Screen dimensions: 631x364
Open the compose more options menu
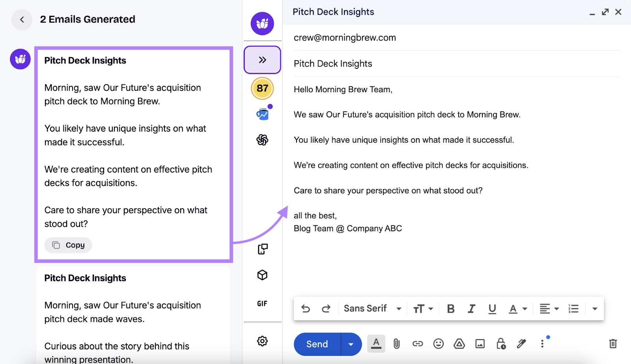[x=542, y=343]
